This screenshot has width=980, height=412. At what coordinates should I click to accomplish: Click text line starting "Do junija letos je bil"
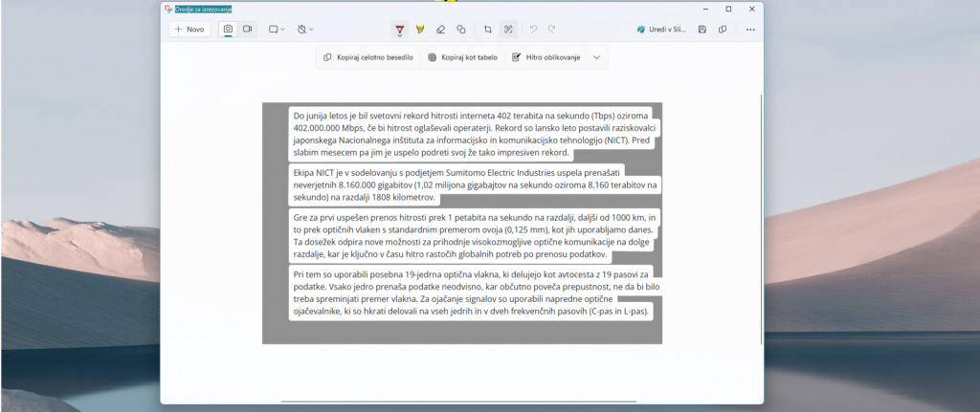pos(473,116)
